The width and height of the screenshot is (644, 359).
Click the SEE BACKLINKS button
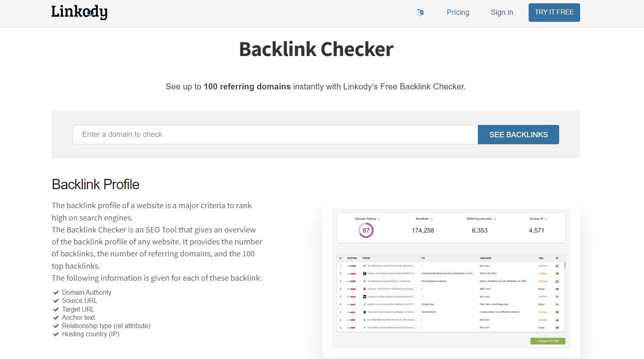518,134
